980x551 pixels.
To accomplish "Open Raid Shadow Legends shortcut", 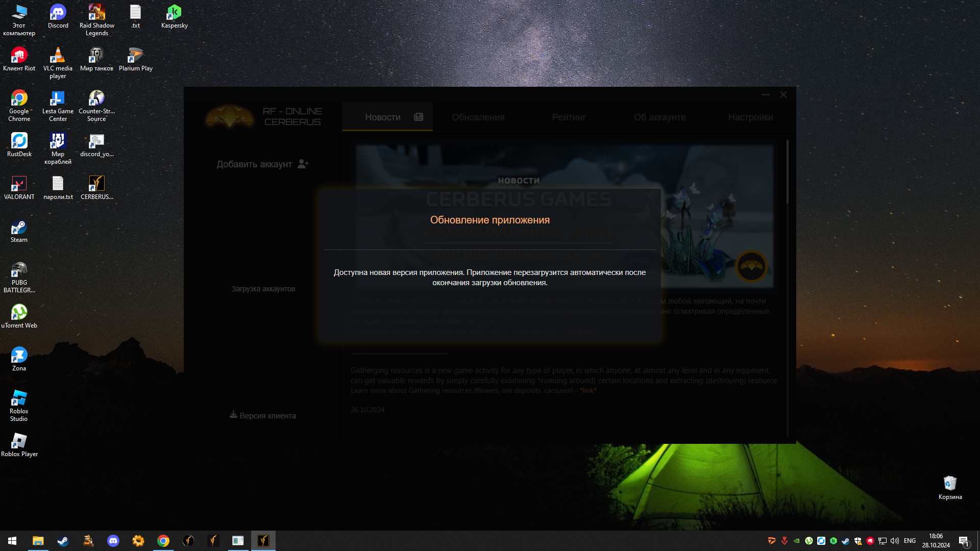I will [x=96, y=20].
